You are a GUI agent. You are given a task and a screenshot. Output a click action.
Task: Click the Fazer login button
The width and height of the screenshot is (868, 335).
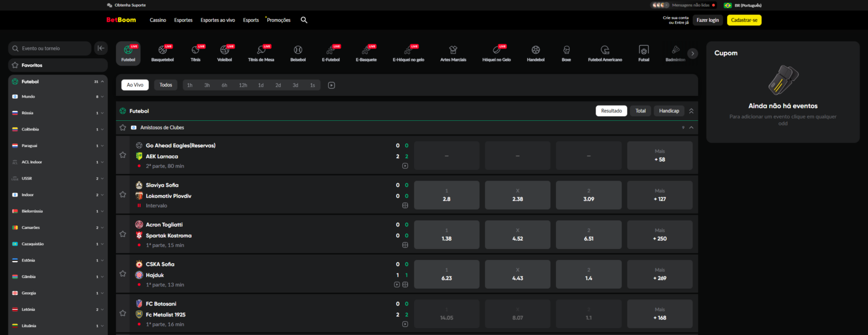click(x=708, y=20)
